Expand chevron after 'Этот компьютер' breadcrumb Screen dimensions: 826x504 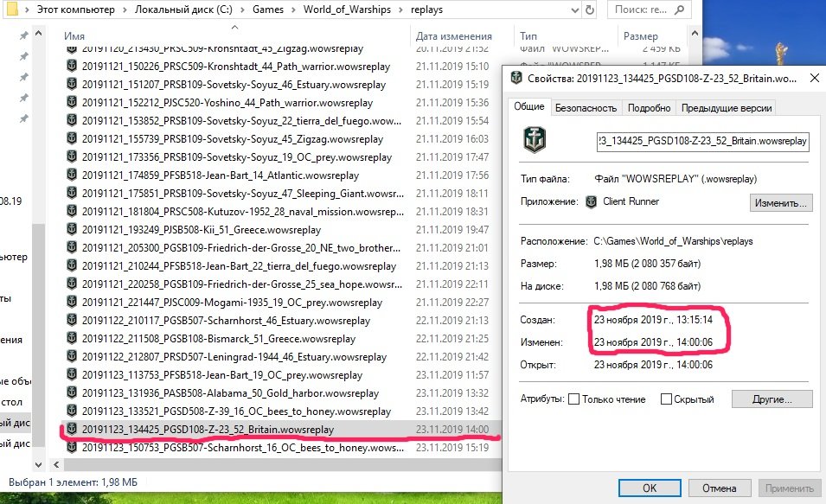(125, 10)
